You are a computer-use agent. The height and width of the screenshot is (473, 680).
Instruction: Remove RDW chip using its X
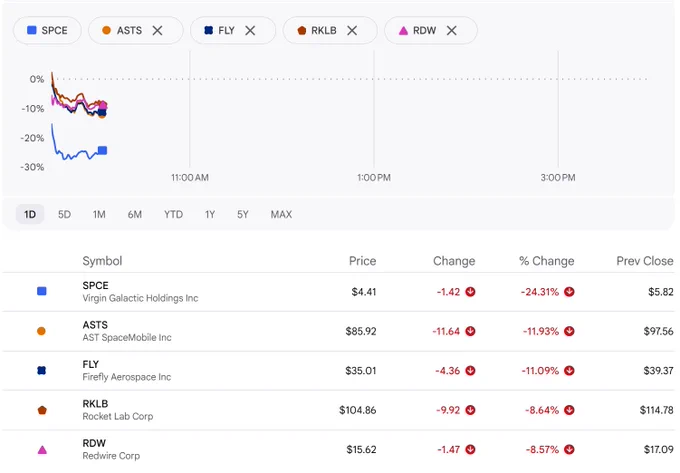(451, 31)
